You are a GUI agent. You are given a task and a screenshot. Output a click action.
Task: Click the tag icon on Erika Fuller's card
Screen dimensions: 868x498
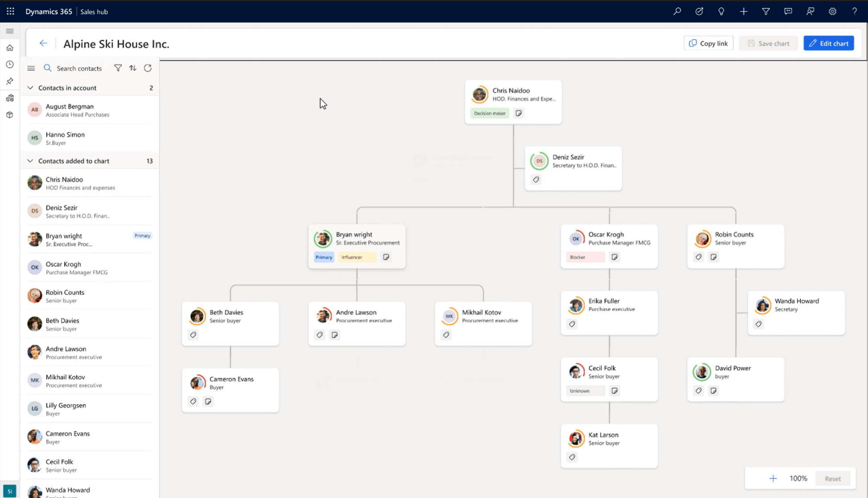[x=572, y=324]
